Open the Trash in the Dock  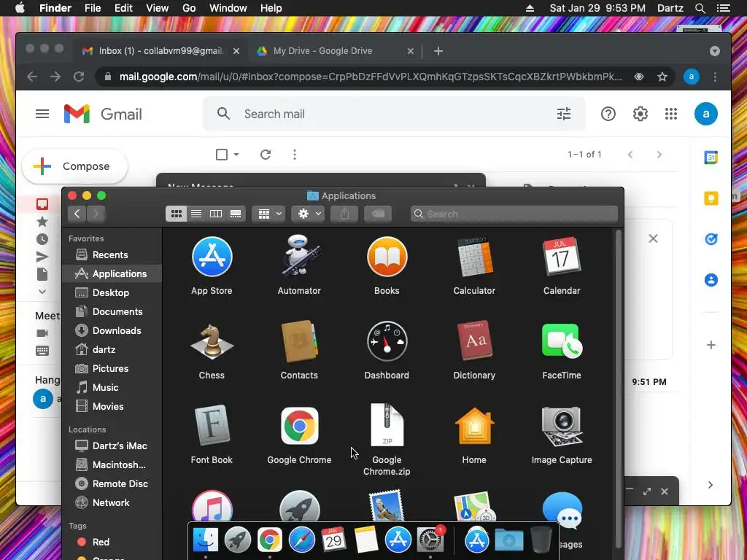pos(541,540)
